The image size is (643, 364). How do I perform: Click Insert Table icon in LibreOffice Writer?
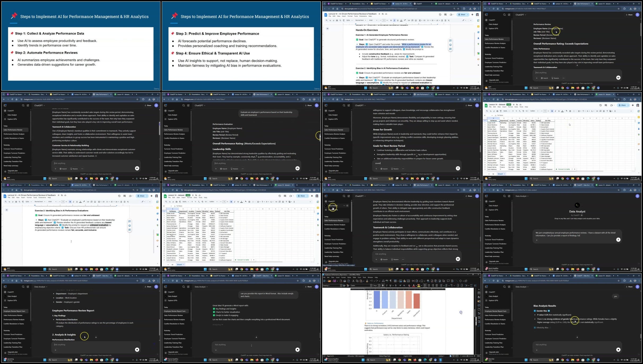coord(395,281)
